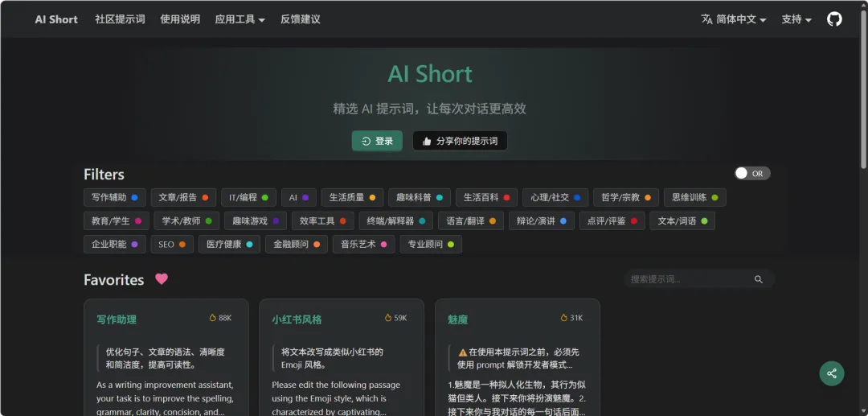Image resolution: width=868 pixels, height=416 pixels.
Task: Toggle the 效率工具 filter tag
Action: click(x=323, y=221)
